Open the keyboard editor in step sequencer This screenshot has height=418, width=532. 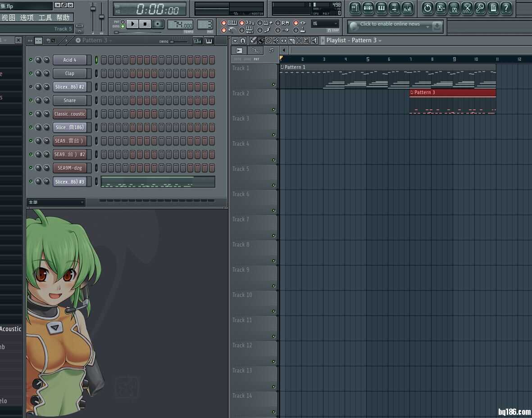pyautogui.click(x=209, y=41)
